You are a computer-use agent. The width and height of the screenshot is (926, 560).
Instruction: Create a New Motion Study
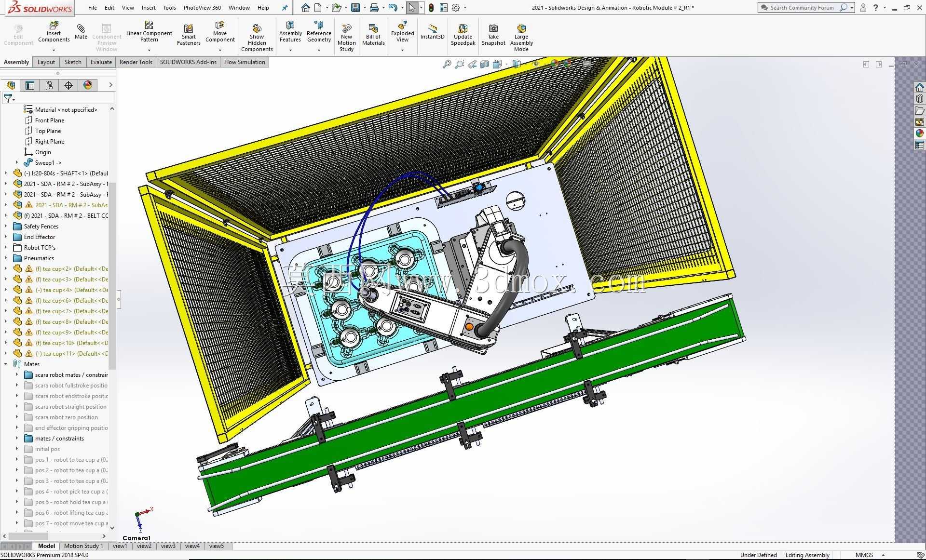346,38
